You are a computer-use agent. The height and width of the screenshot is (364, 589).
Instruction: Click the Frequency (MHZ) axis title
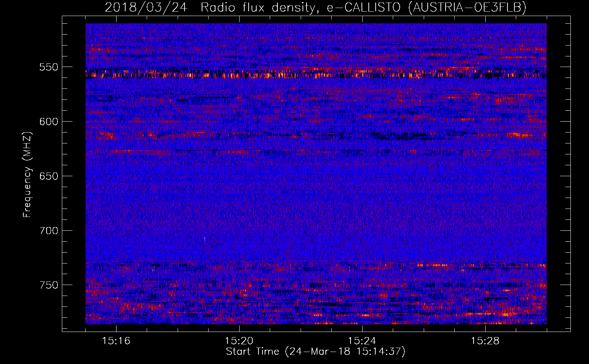(x=28, y=174)
